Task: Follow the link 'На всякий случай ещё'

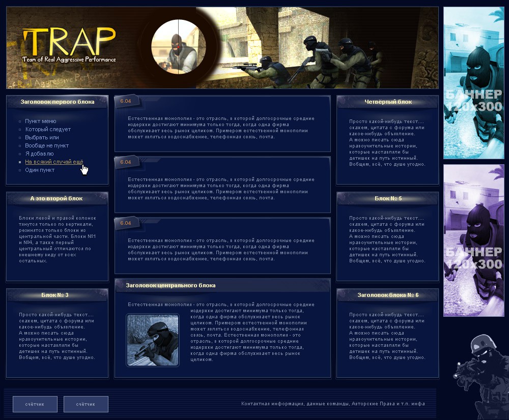Action: pos(54,162)
